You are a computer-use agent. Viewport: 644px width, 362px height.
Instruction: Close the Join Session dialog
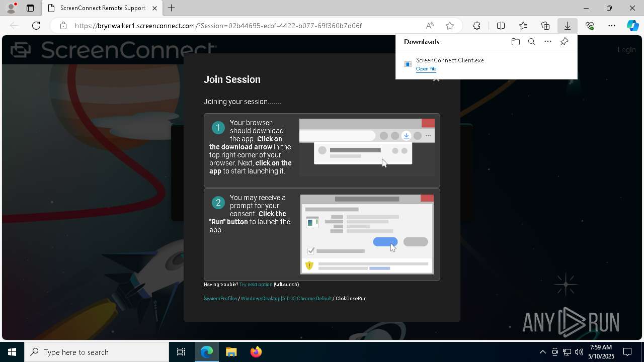pyautogui.click(x=436, y=79)
